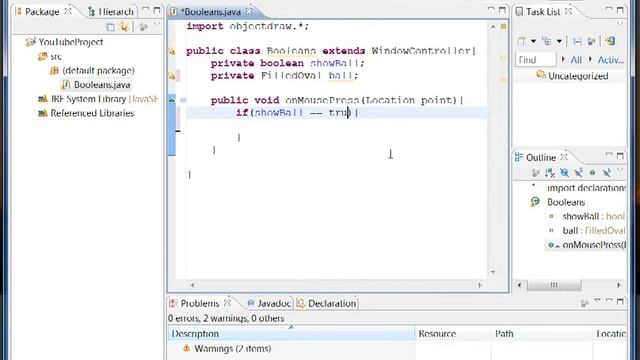
Task: Click the New Task icon in Task List
Action: click(521, 41)
